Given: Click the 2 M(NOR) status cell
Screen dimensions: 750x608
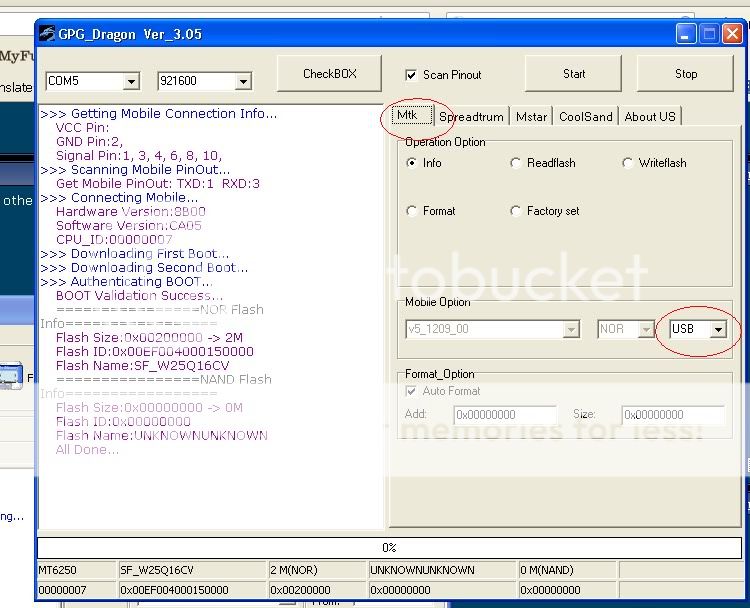Looking at the screenshot, I should (317, 570).
